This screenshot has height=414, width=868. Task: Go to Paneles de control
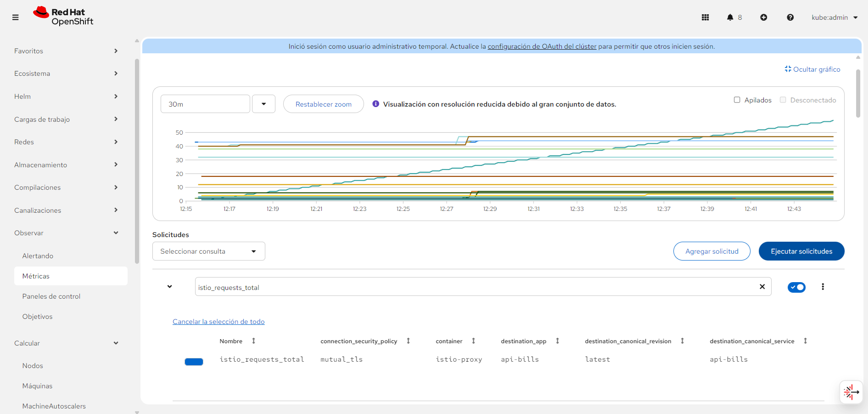coord(51,296)
